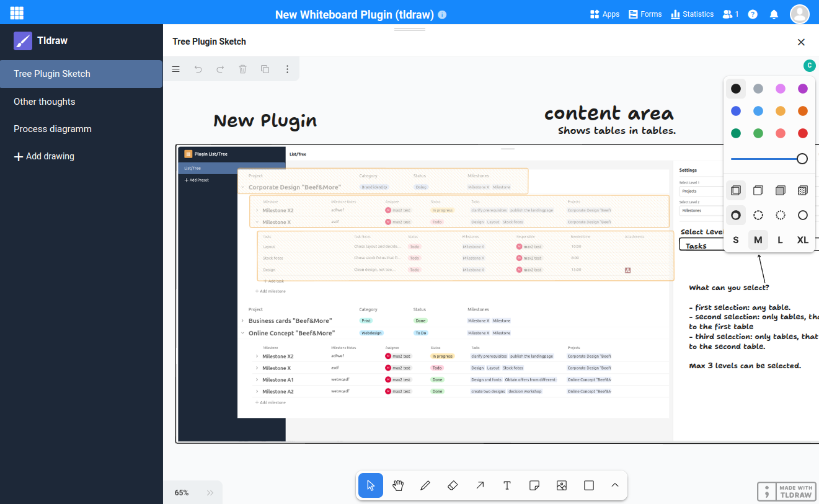Open notifications bell icon
This screenshot has height=504, width=819.
tap(774, 14)
